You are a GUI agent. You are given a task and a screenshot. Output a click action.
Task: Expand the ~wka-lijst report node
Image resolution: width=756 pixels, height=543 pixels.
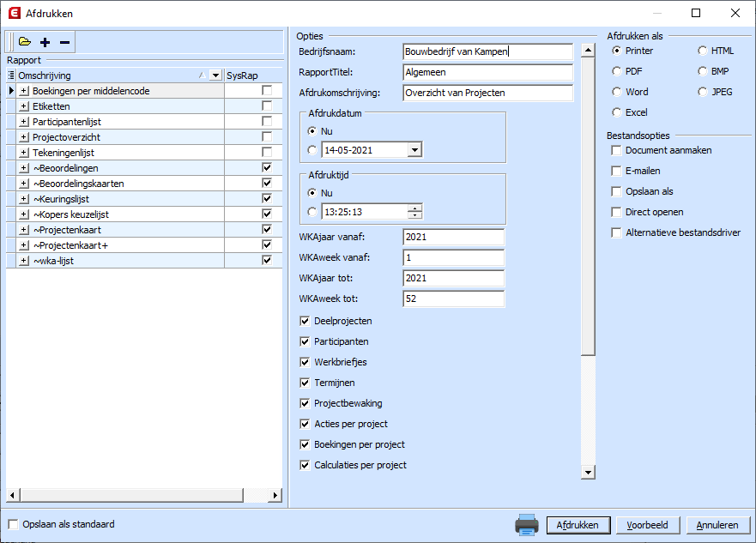tap(24, 260)
